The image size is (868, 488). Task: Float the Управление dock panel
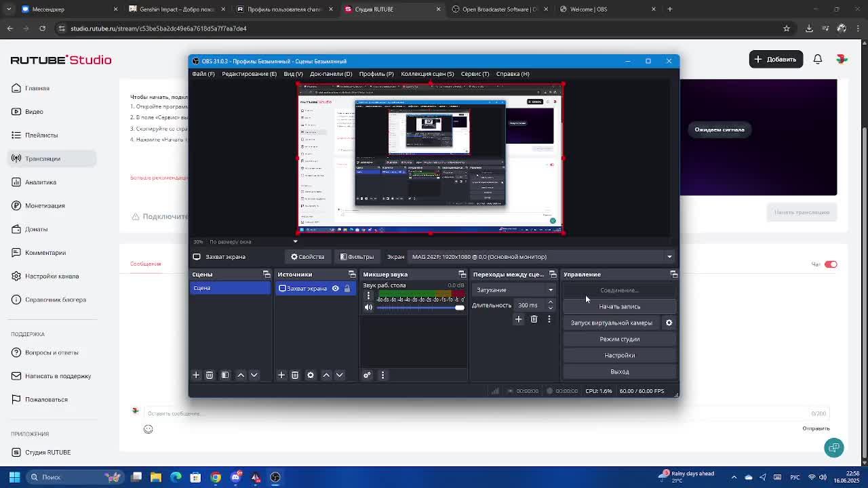(673, 274)
